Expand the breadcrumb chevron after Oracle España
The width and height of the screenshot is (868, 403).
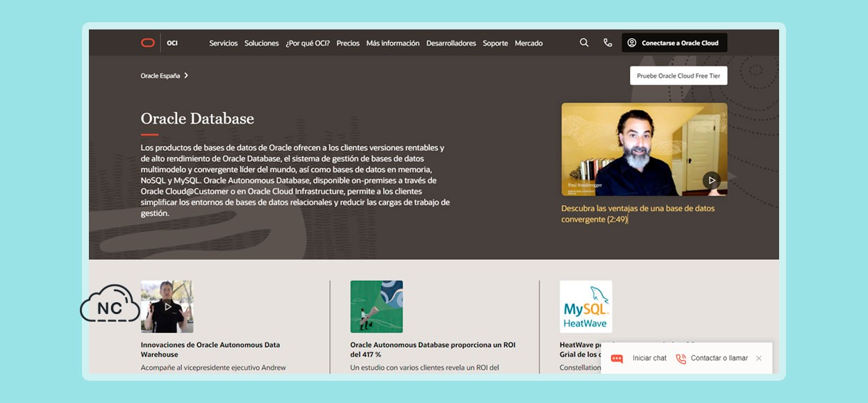pyautogui.click(x=186, y=76)
